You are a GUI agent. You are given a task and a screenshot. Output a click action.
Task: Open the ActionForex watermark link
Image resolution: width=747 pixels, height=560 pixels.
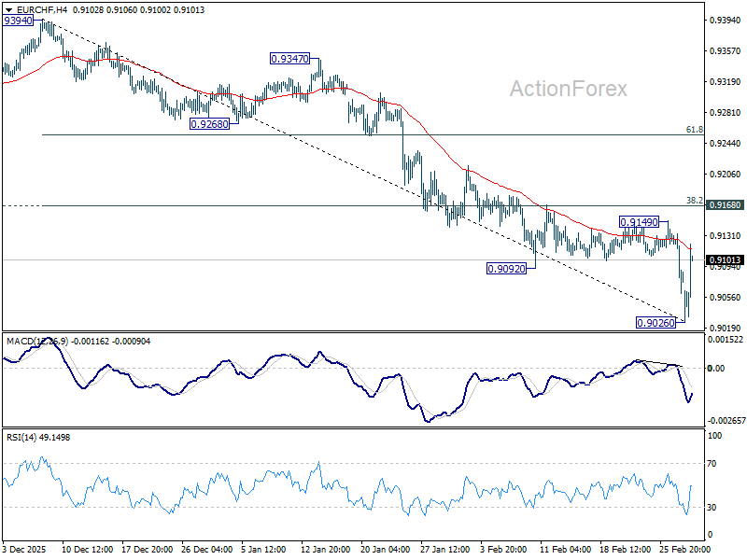pos(568,89)
